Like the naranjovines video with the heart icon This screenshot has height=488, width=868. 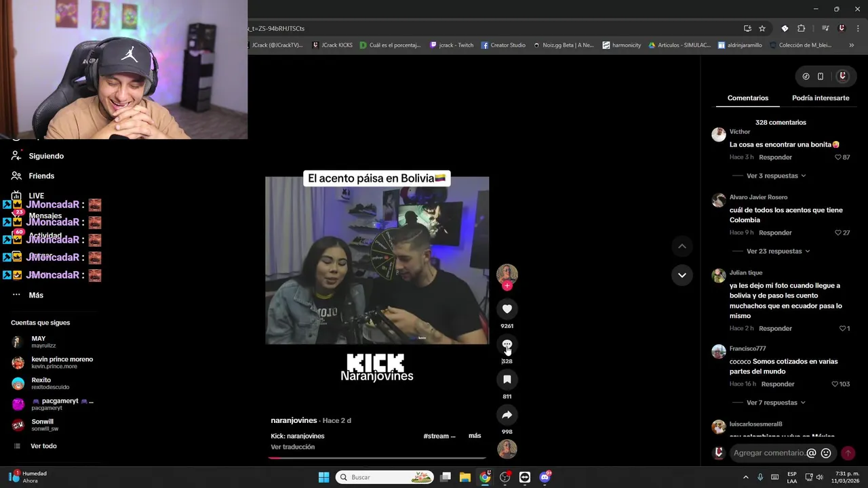(507, 309)
